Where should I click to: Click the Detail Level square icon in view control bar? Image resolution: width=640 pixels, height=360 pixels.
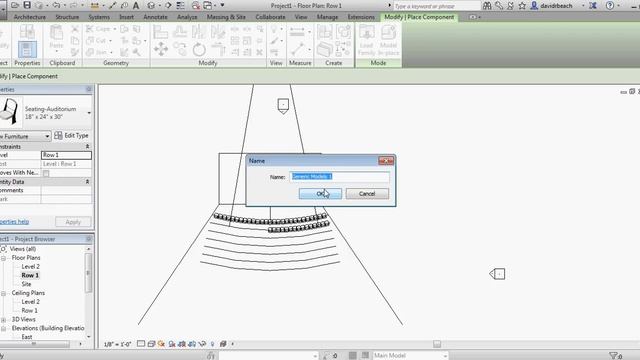point(141,344)
